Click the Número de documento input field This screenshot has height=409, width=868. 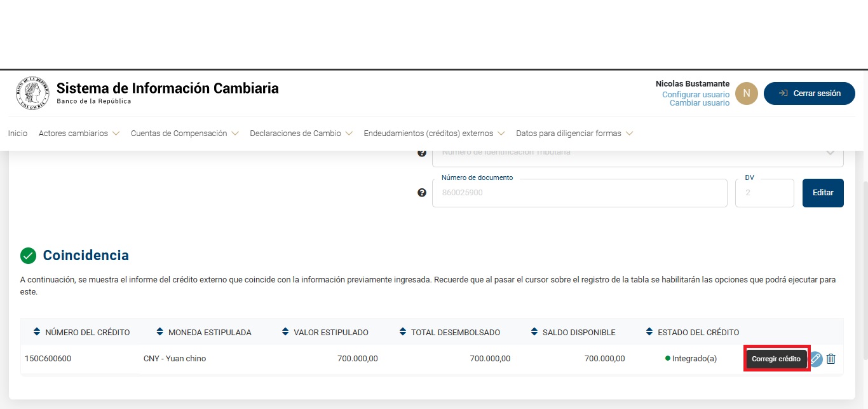[x=579, y=193]
